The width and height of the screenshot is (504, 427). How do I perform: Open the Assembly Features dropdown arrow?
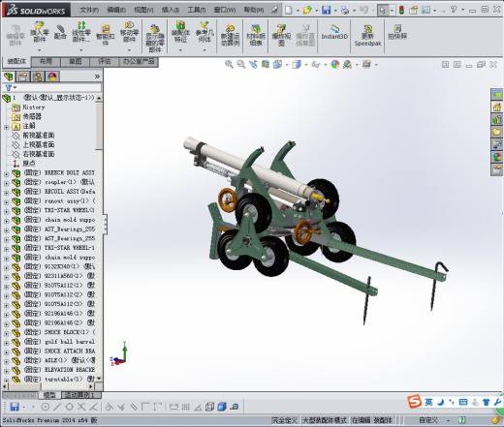point(180,50)
